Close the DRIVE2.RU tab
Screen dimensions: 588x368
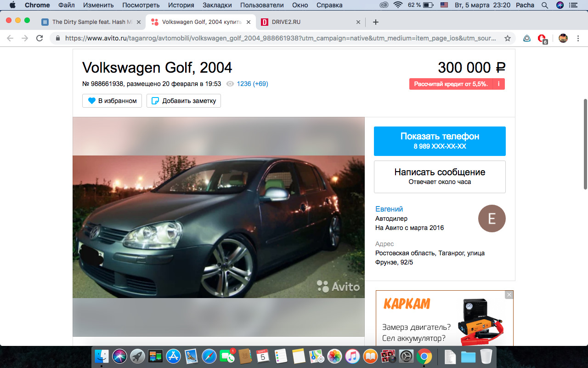click(358, 22)
